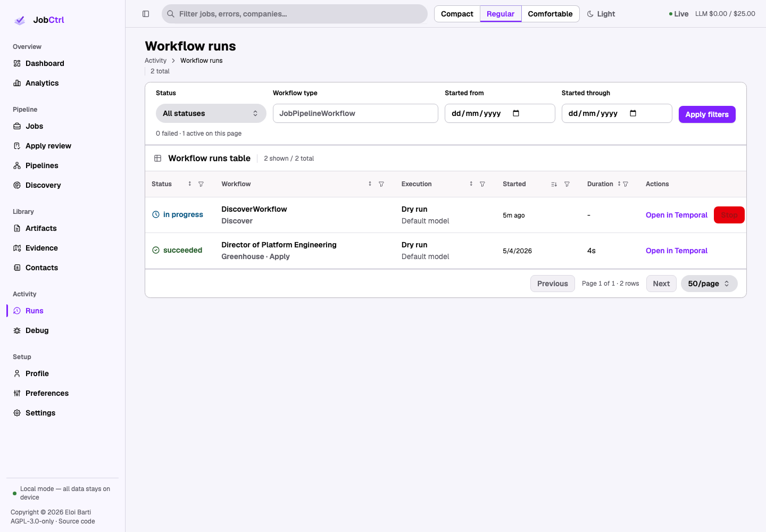The image size is (766, 532).
Task: Filter the Execution column
Action: coord(482,184)
